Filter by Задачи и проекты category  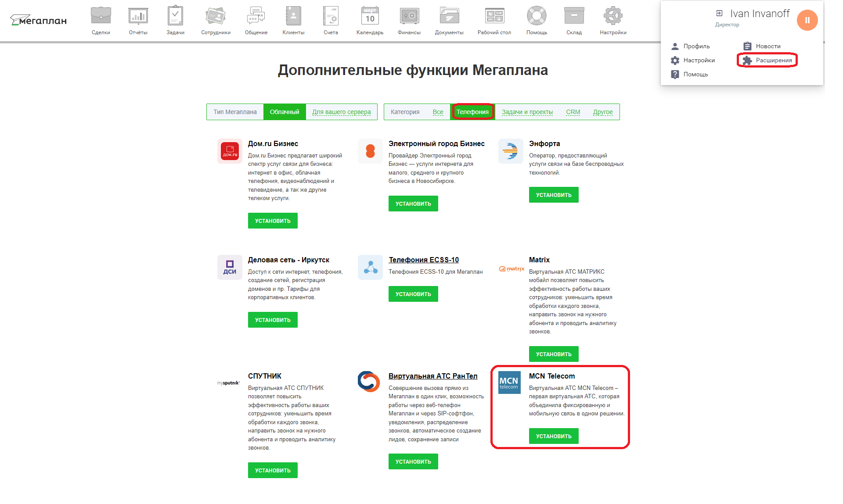tap(527, 112)
